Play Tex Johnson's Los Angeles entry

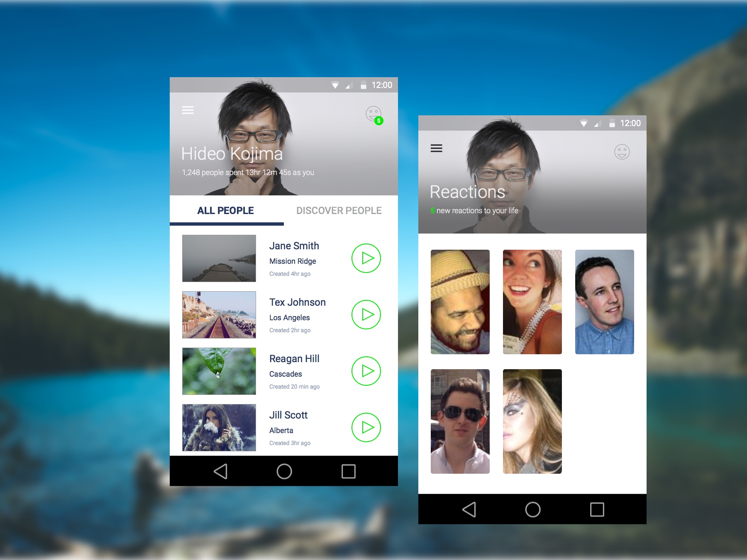click(366, 315)
